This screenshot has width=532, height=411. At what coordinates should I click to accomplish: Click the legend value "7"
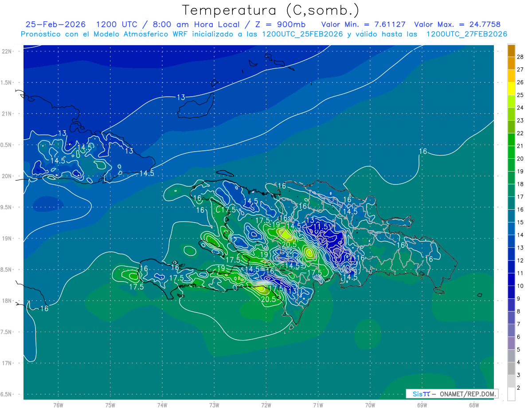(519, 324)
